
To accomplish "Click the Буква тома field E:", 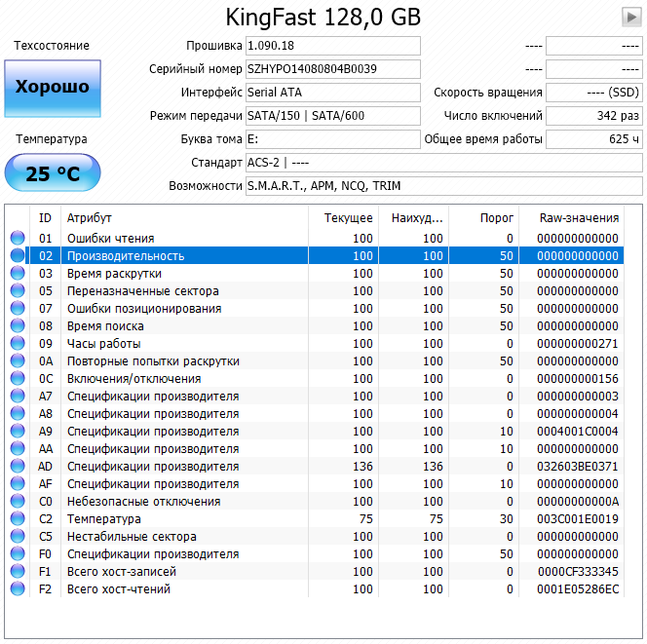I will point(333,139).
